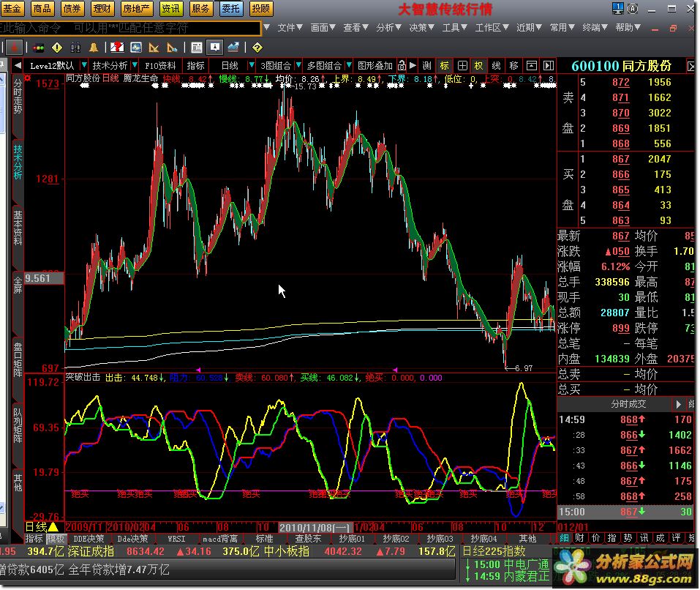Close the 600100 同方股份 quote panel

coord(691,67)
